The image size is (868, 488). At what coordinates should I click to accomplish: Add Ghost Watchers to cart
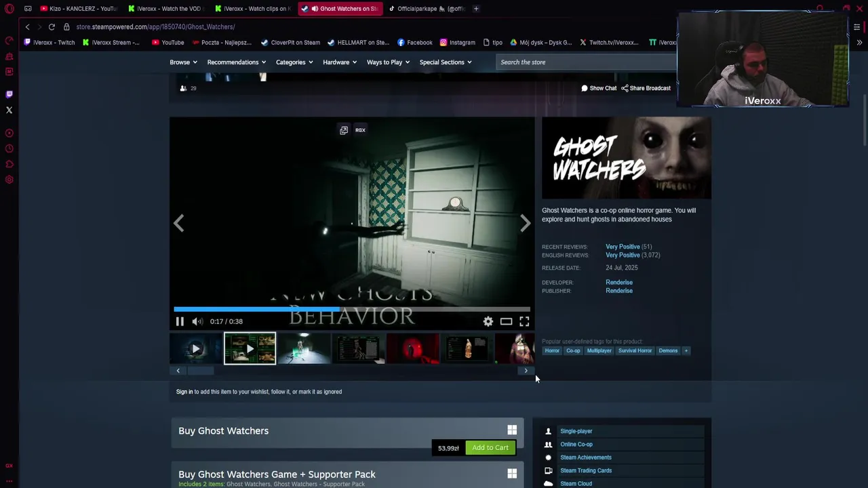point(490,447)
